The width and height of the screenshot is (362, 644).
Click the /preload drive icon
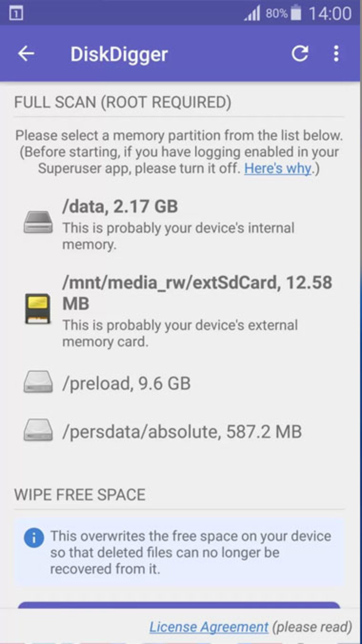[x=38, y=382]
